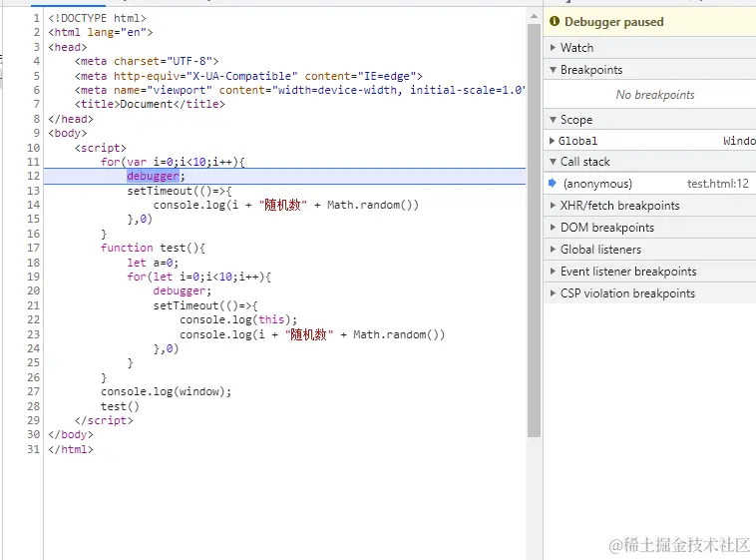Screen dimensions: 756x560
Task: Click '<title>Document</title>' on line 7
Action: (x=150, y=104)
